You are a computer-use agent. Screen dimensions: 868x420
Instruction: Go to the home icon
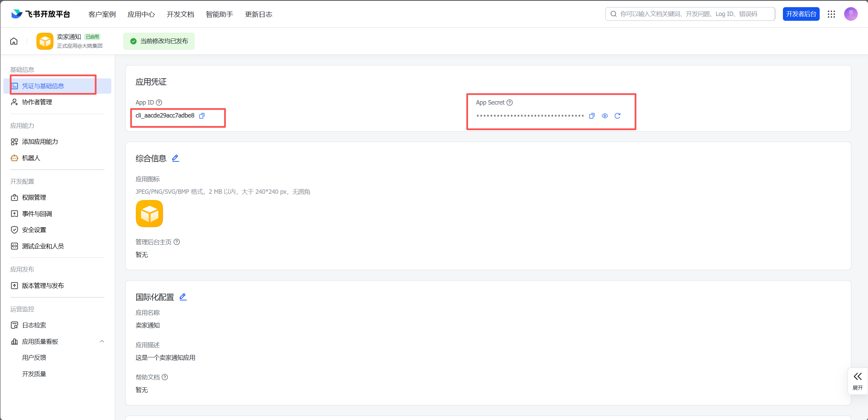tap(14, 41)
